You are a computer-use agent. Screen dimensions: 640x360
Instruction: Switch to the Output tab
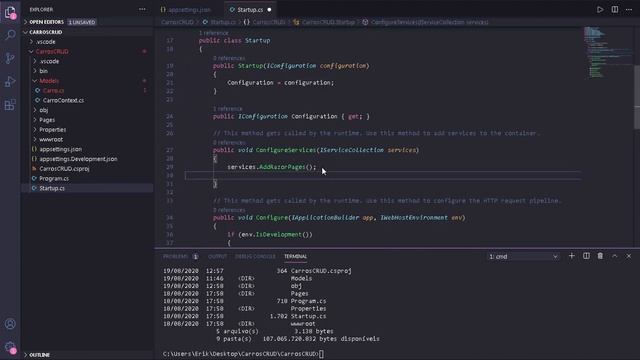[x=217, y=256]
